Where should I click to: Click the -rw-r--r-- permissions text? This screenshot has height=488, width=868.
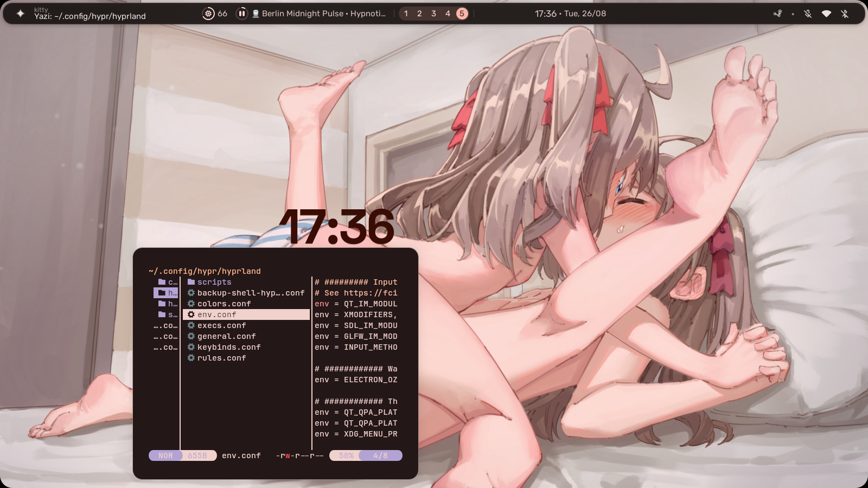click(x=299, y=455)
